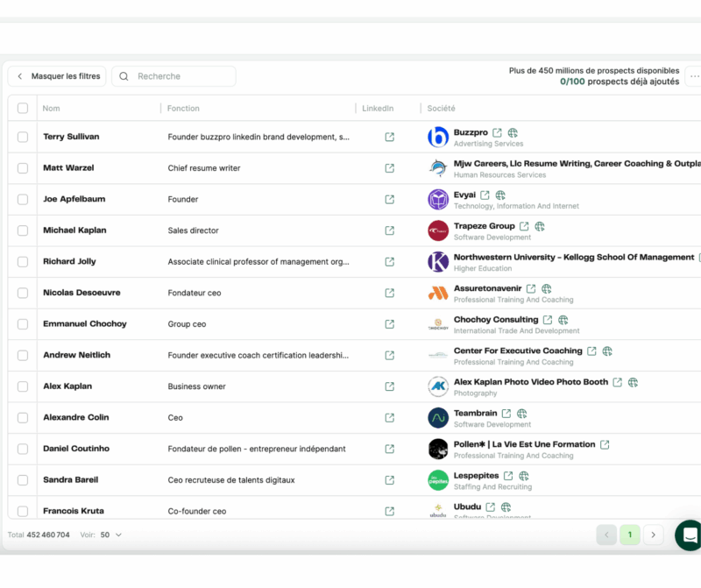Open Alexandre Colin's LinkedIn link icon
Image resolution: width=701 pixels, height=588 pixels.
(389, 418)
